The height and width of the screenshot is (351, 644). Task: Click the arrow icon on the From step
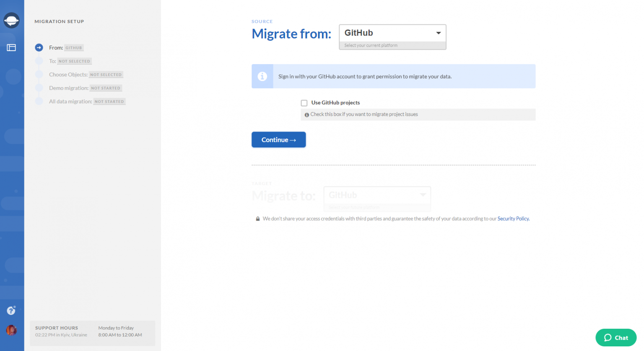tap(39, 47)
